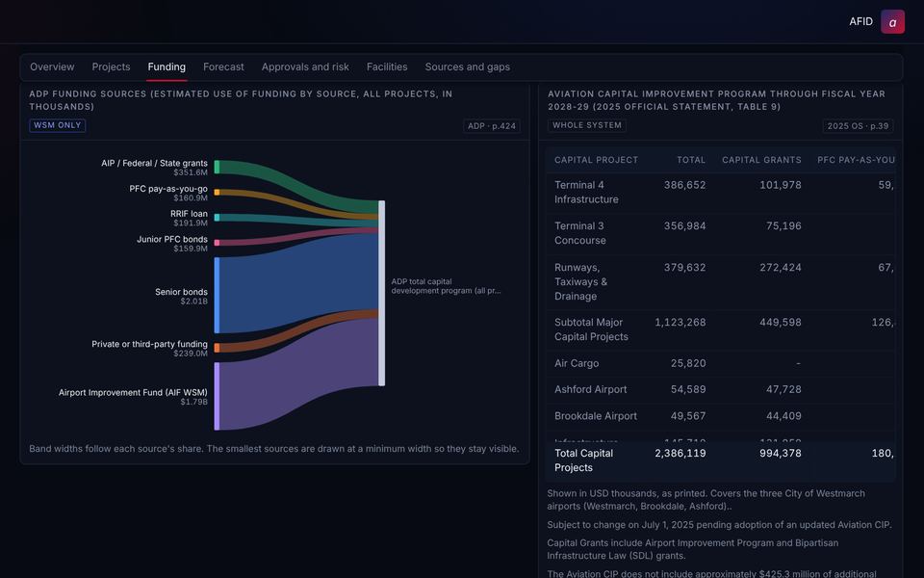Click the AFID label in the header
The image size is (924, 578).
coord(860,22)
